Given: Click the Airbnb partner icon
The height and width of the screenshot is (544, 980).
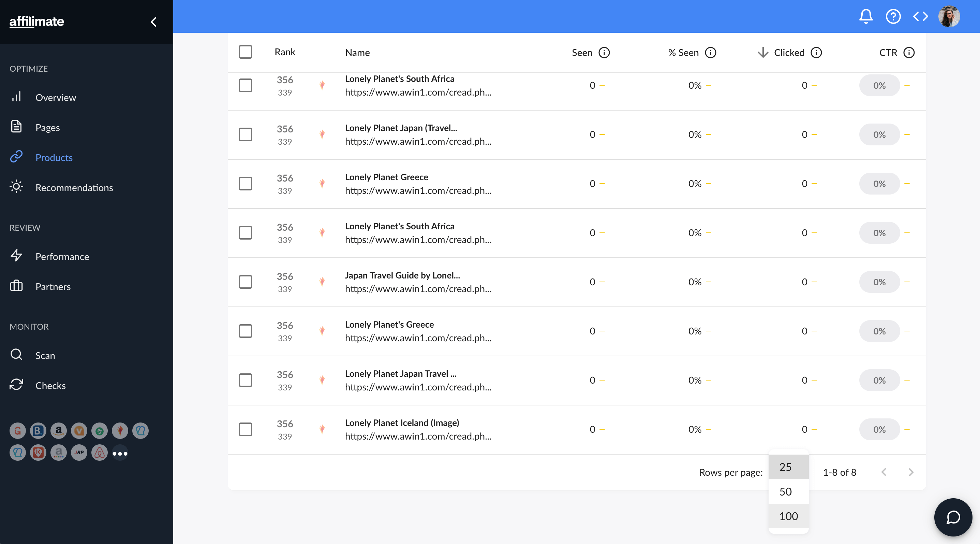Looking at the screenshot, I should coord(99,453).
